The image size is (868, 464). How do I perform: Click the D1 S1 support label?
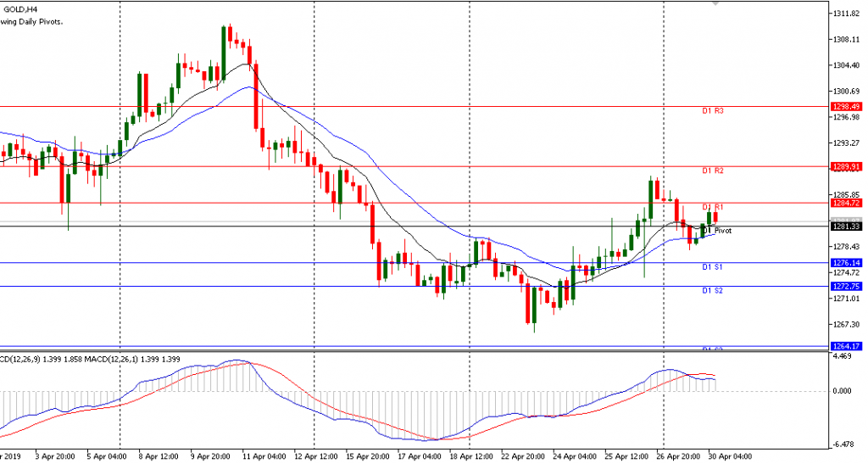(x=712, y=267)
